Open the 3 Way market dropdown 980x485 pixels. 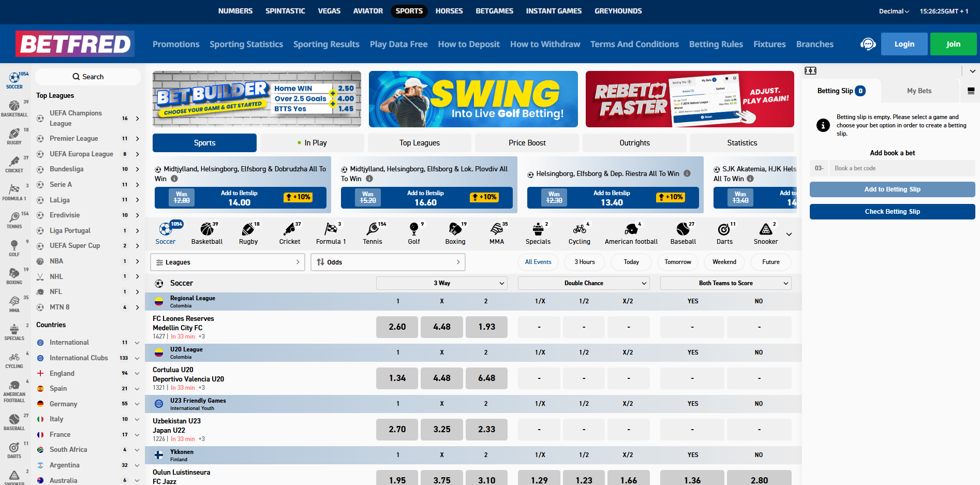pyautogui.click(x=442, y=283)
